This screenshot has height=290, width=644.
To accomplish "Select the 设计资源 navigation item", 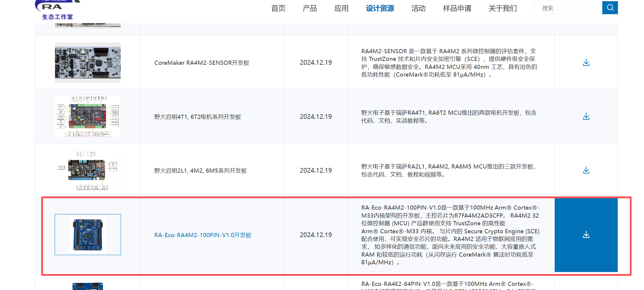I will point(380,8).
